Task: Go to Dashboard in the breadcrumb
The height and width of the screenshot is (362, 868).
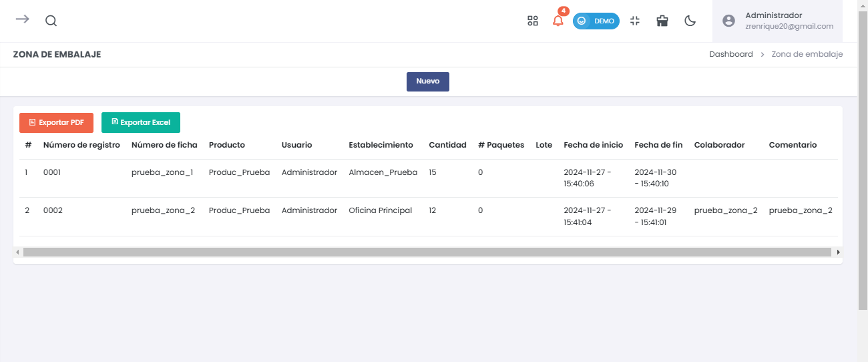Action: [x=730, y=54]
